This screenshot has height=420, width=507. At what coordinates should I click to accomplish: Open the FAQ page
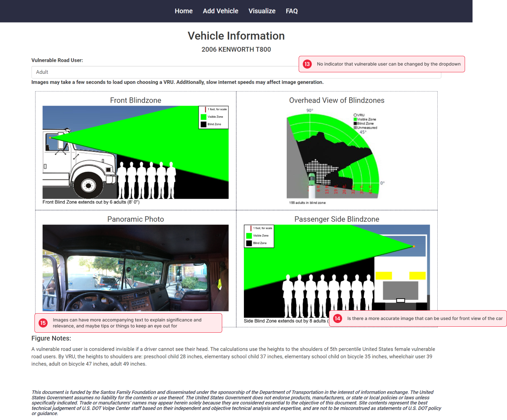pyautogui.click(x=292, y=11)
